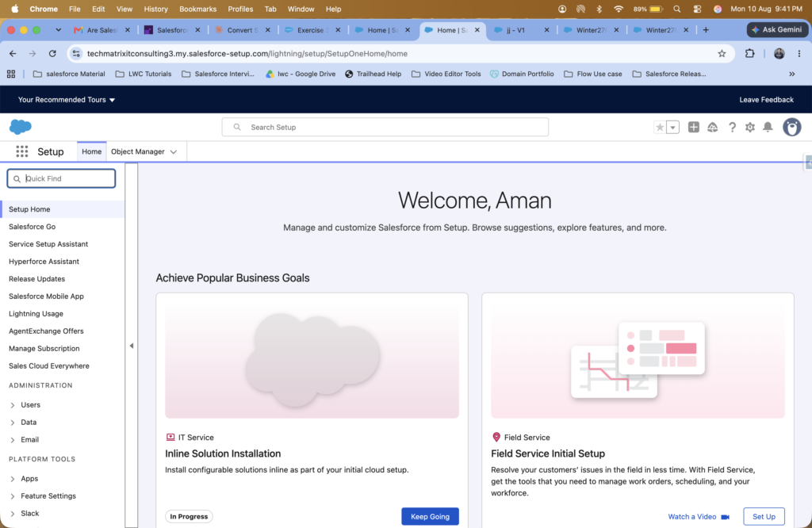Open Manage Subscription in the sidebar
This screenshot has width=812, height=528.
pos(44,348)
